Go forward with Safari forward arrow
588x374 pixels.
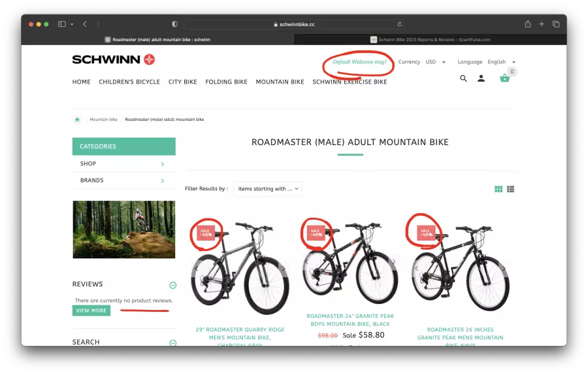click(x=98, y=24)
